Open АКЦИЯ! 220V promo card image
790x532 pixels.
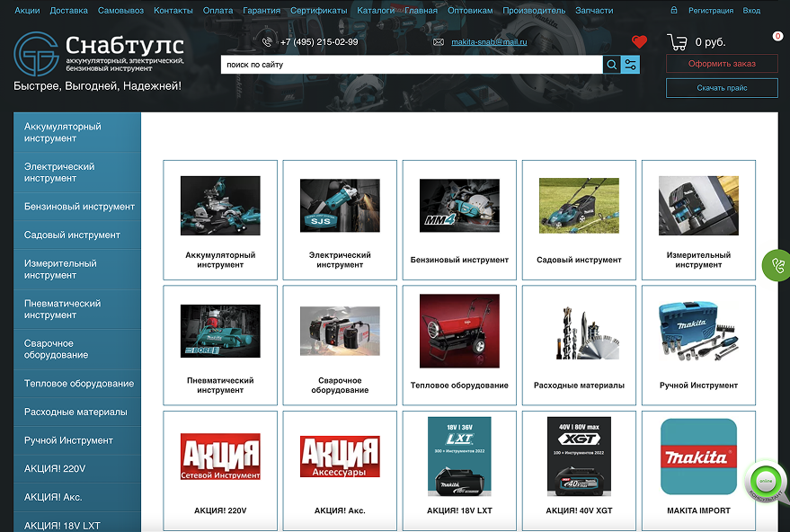[x=220, y=457]
